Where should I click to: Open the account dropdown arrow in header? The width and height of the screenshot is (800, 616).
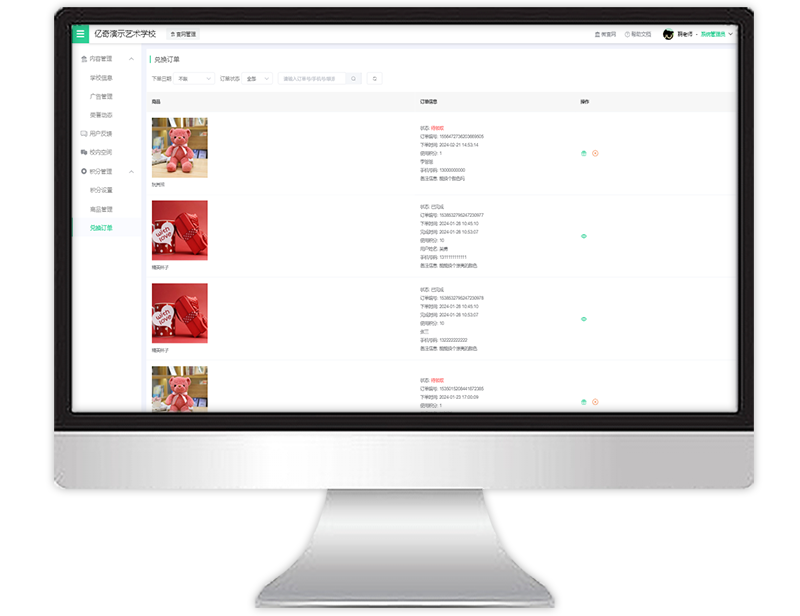pyautogui.click(x=731, y=34)
